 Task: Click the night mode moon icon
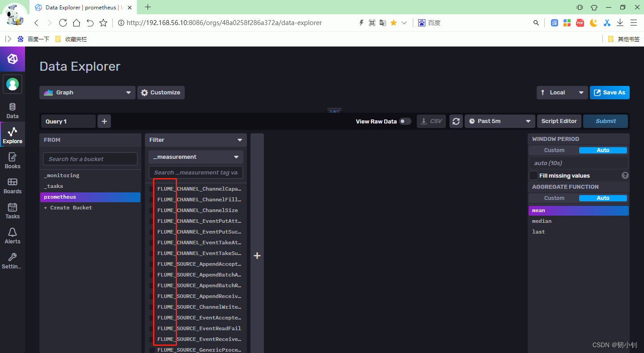593,23
